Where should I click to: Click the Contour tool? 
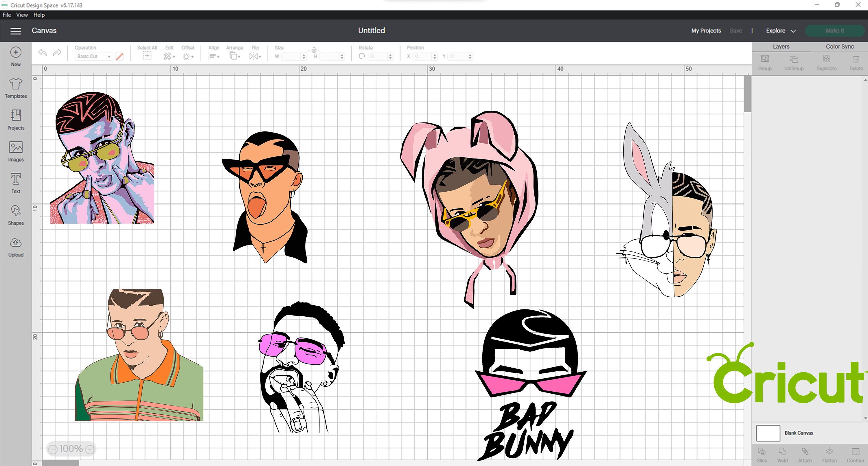855,455
